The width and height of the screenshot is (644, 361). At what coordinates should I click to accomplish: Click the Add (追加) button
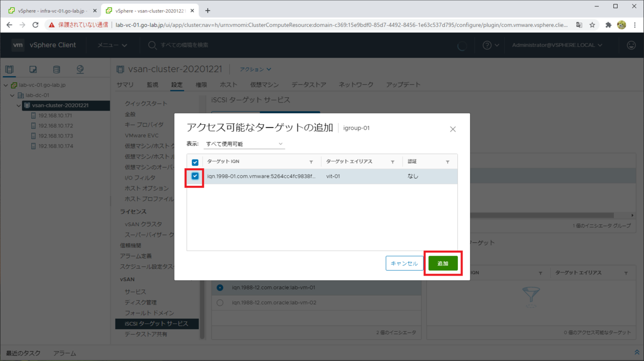click(x=443, y=263)
